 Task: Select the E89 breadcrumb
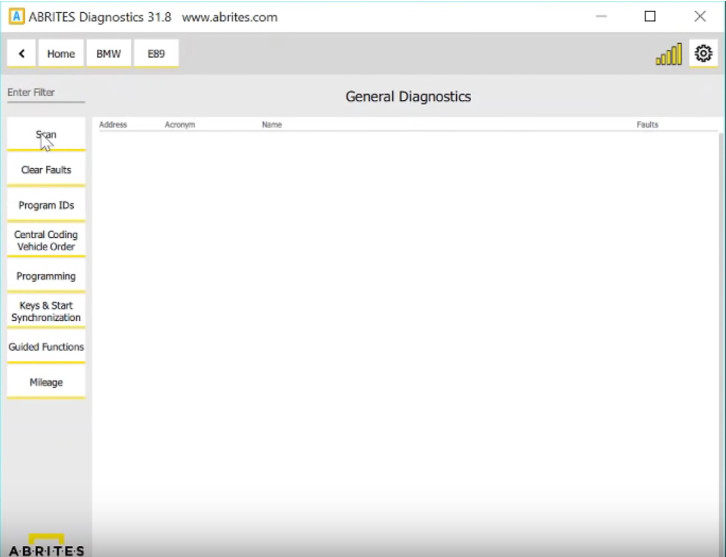coord(156,53)
